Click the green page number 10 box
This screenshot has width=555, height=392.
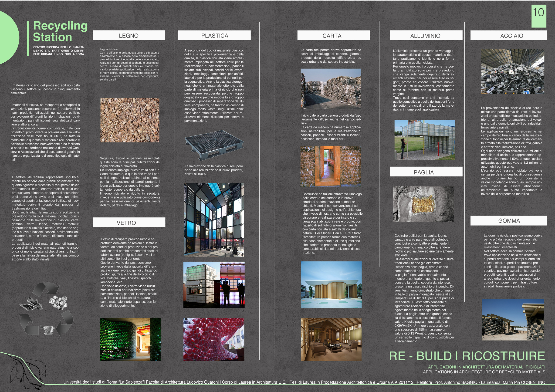pos(538,16)
